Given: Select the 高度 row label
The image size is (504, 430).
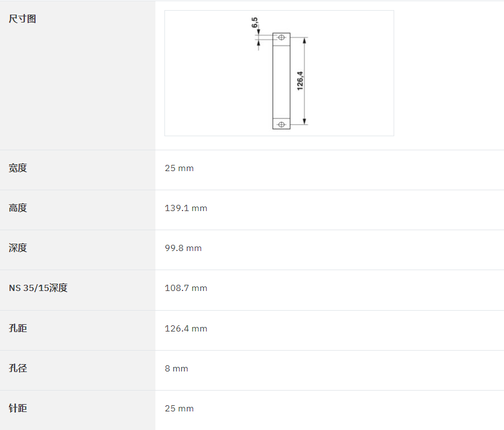Looking at the screenshot, I should [17, 208].
